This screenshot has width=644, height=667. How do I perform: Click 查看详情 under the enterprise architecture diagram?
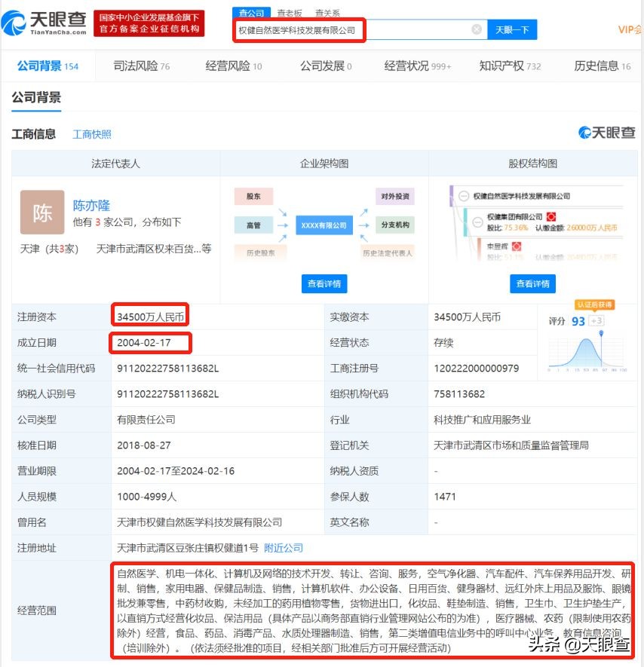point(323,283)
